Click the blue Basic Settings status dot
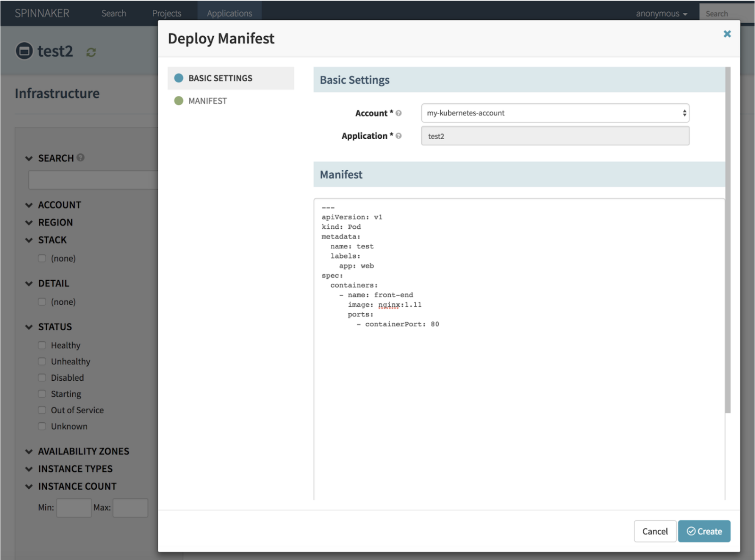This screenshot has height=560, width=755. click(179, 78)
